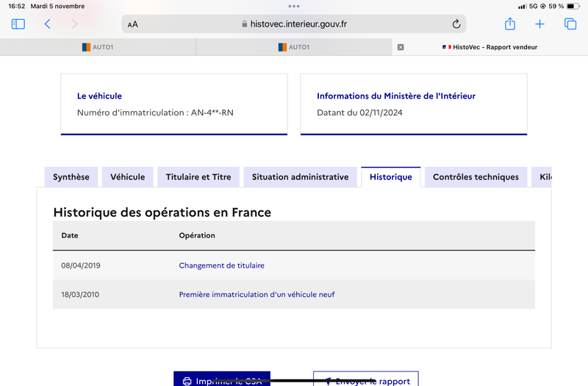Select the Titulaire et Titre tab

click(x=198, y=177)
